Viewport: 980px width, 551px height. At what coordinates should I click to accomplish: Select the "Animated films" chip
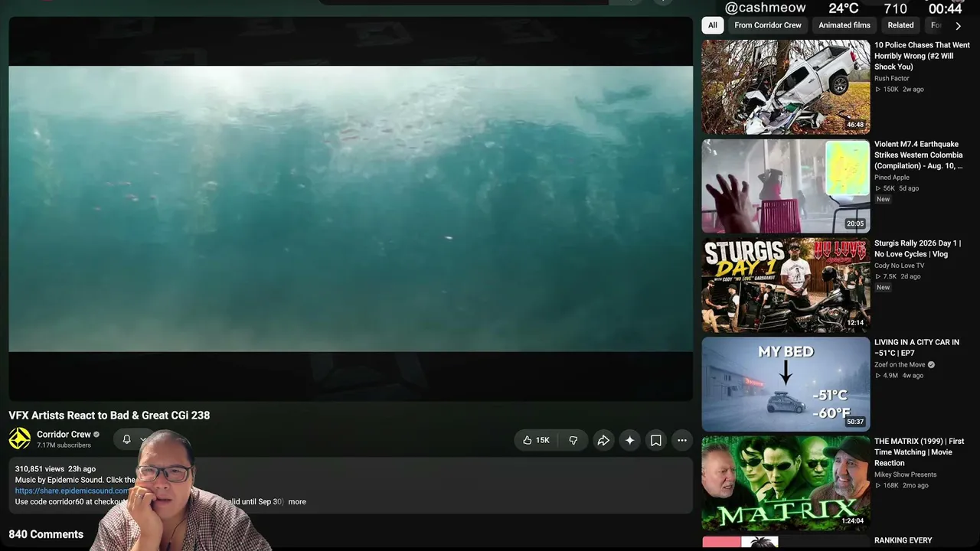[844, 25]
